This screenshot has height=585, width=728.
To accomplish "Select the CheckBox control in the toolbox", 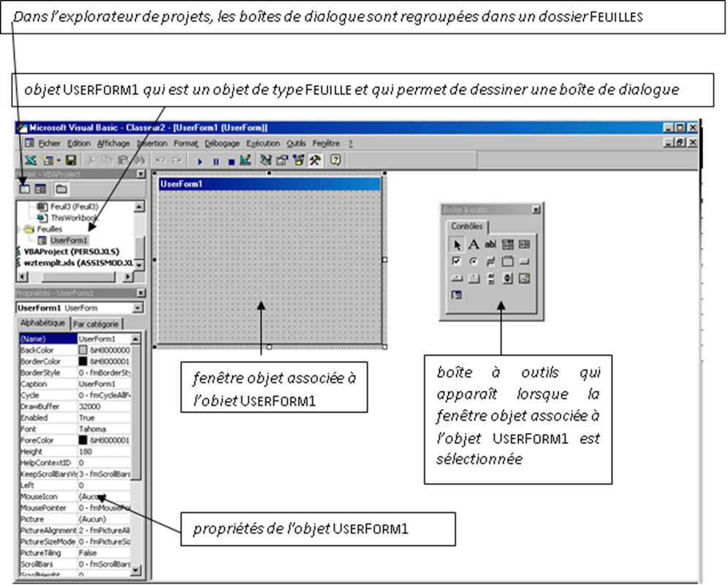I will [456, 261].
